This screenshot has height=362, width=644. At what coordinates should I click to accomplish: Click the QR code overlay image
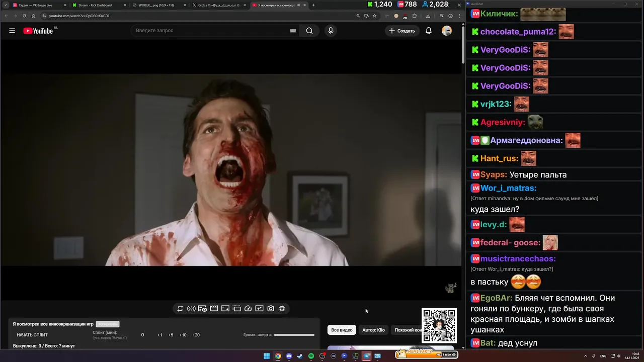[439, 325]
